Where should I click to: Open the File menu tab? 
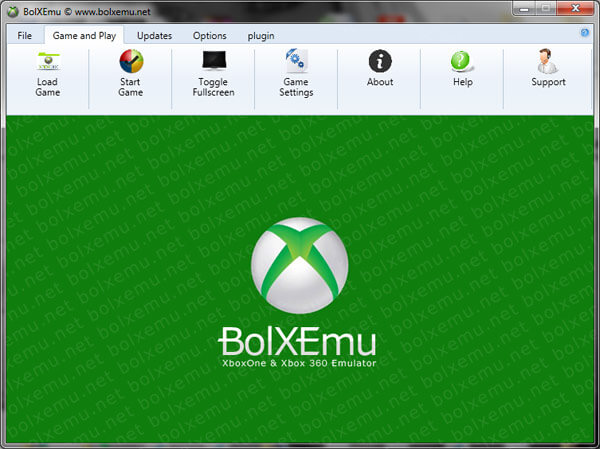(x=24, y=36)
